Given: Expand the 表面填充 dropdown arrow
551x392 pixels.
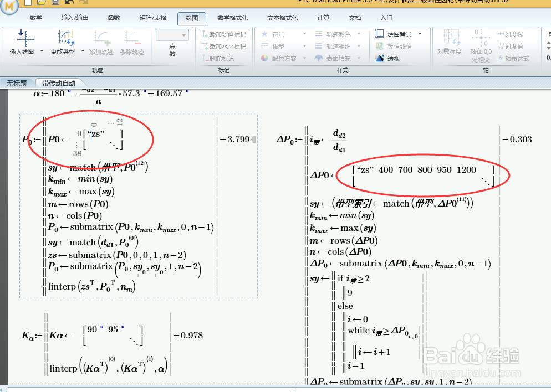Looking at the screenshot, I should coord(359,58).
